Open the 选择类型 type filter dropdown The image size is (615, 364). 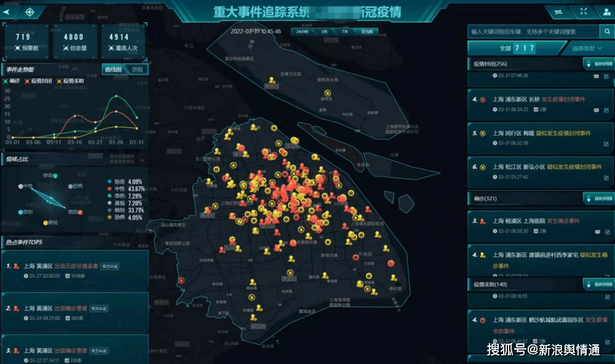pos(585,48)
